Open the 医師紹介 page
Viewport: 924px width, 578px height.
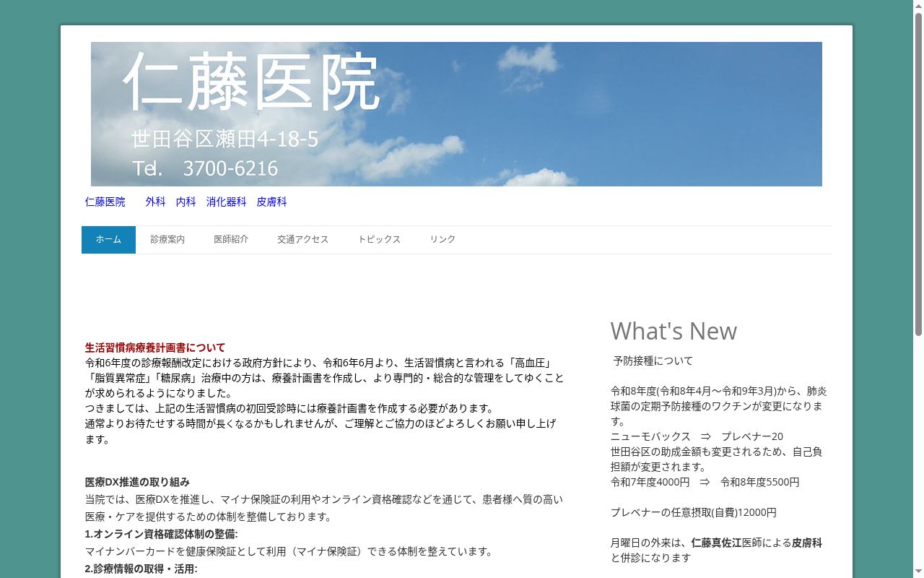pyautogui.click(x=231, y=240)
